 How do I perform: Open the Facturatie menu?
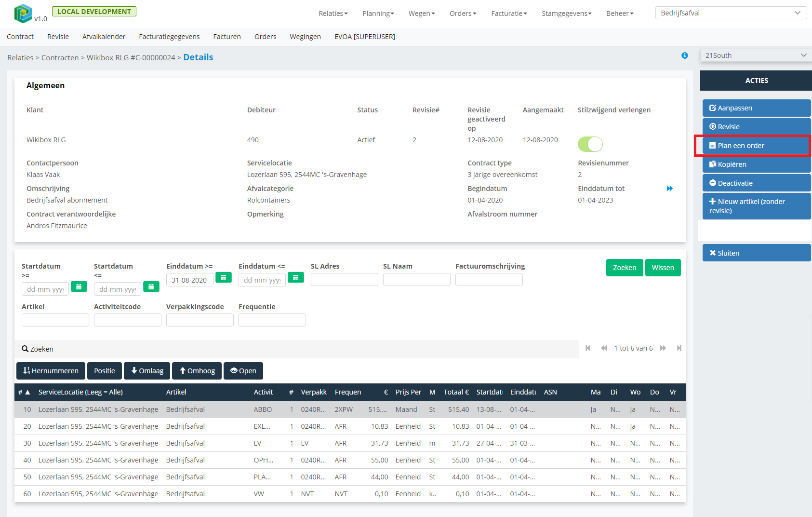point(509,14)
